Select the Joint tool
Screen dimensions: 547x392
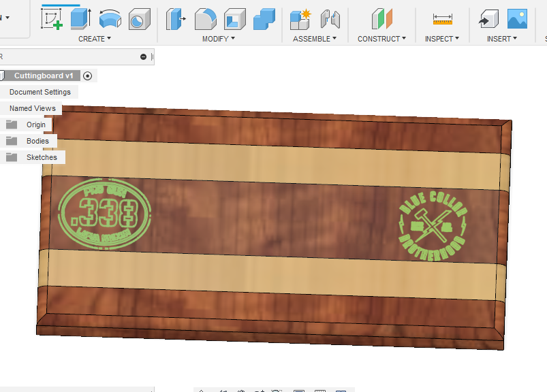click(x=330, y=19)
